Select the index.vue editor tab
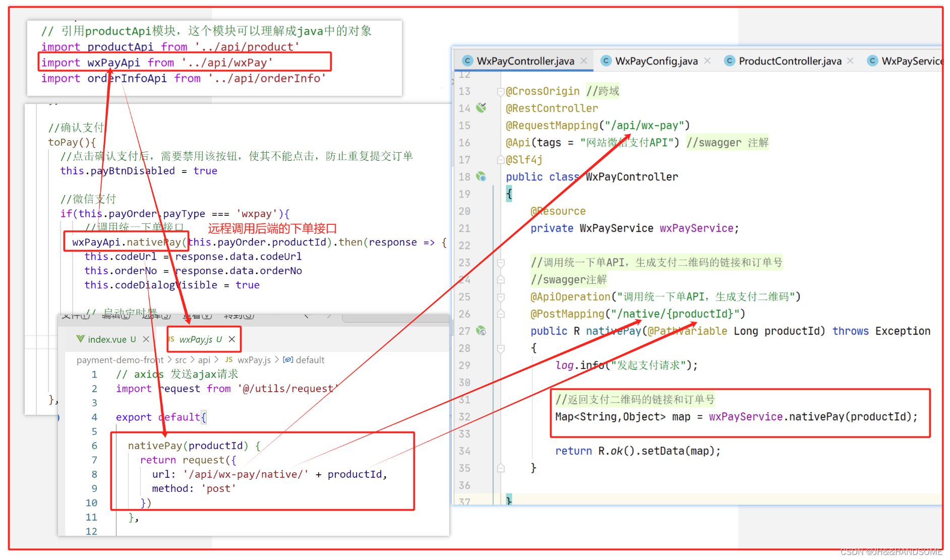This screenshot has height=560, width=950. (112, 339)
